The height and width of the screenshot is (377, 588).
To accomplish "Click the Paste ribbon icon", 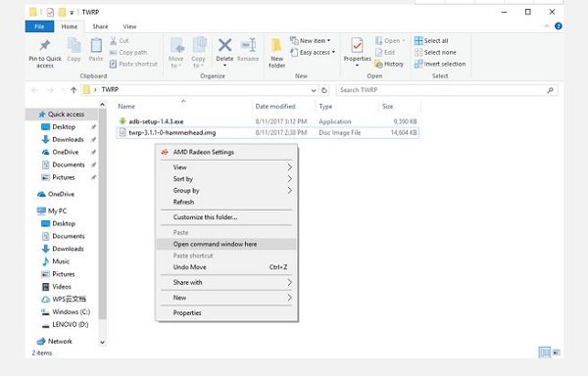I will point(96,46).
